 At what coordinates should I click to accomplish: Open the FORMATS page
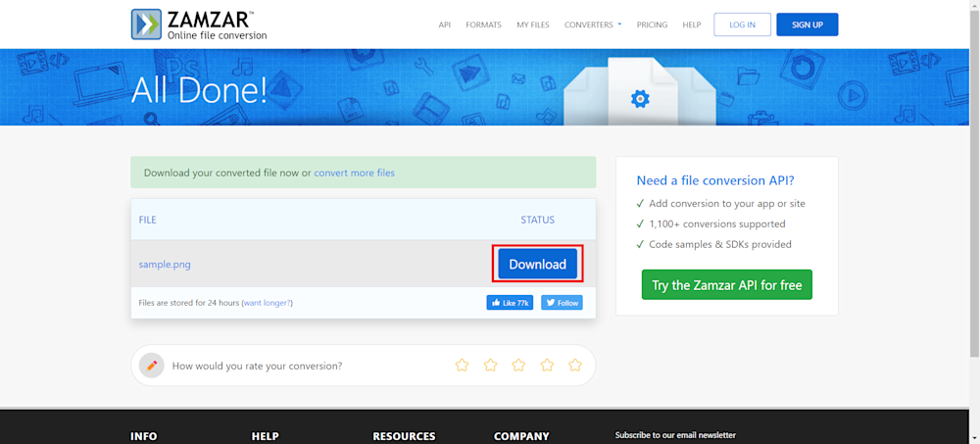point(484,25)
